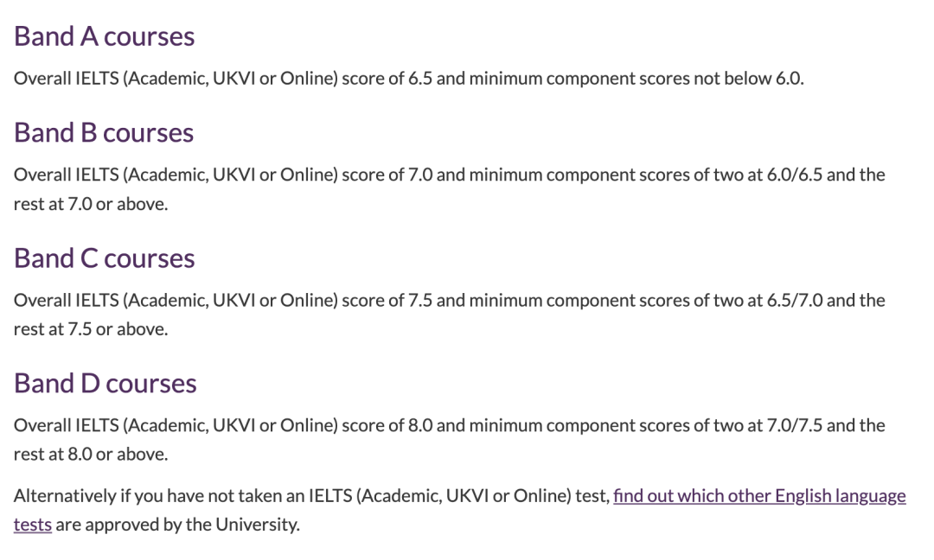Click the Band A IELTS requirement sentence

pyautogui.click(x=408, y=79)
